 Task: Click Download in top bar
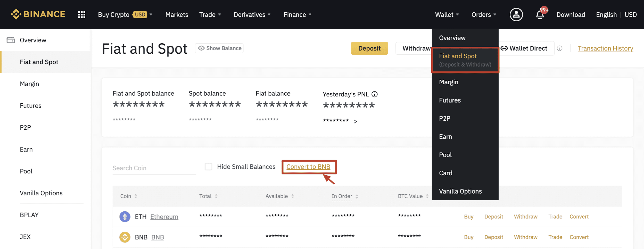point(571,15)
